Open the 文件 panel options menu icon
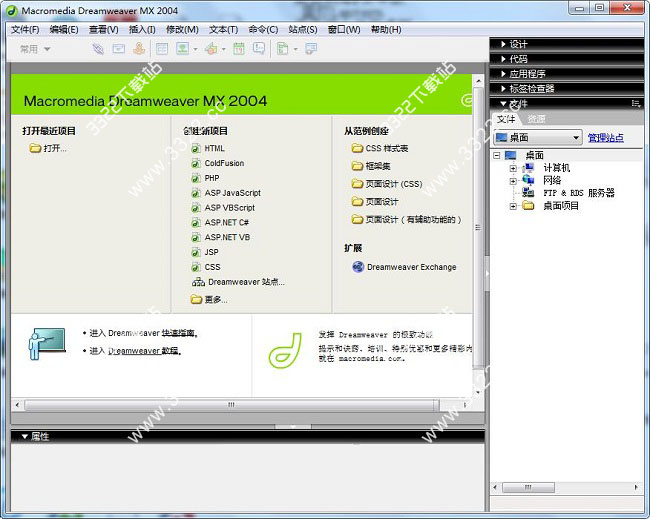The height and width of the screenshot is (519, 650). [x=636, y=103]
